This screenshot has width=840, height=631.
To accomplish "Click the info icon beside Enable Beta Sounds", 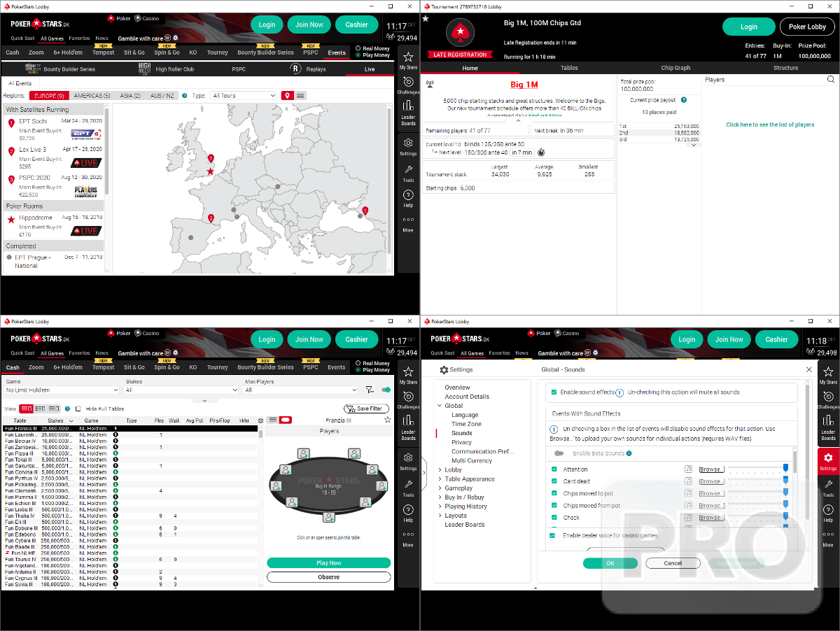I will [x=629, y=453].
